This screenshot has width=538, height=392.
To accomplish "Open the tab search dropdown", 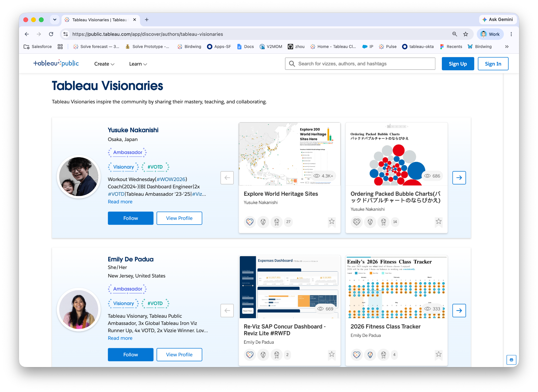I will coord(55,20).
